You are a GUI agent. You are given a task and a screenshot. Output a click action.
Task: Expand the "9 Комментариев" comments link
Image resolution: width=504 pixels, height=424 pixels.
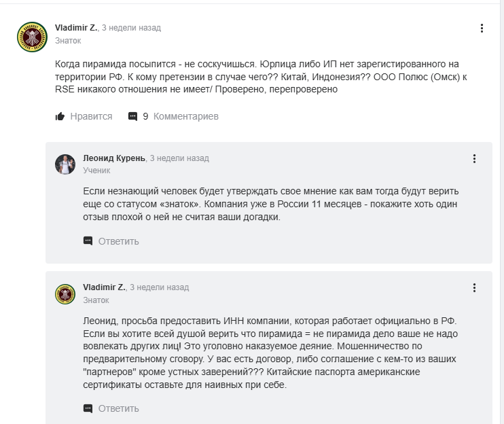[x=185, y=116]
